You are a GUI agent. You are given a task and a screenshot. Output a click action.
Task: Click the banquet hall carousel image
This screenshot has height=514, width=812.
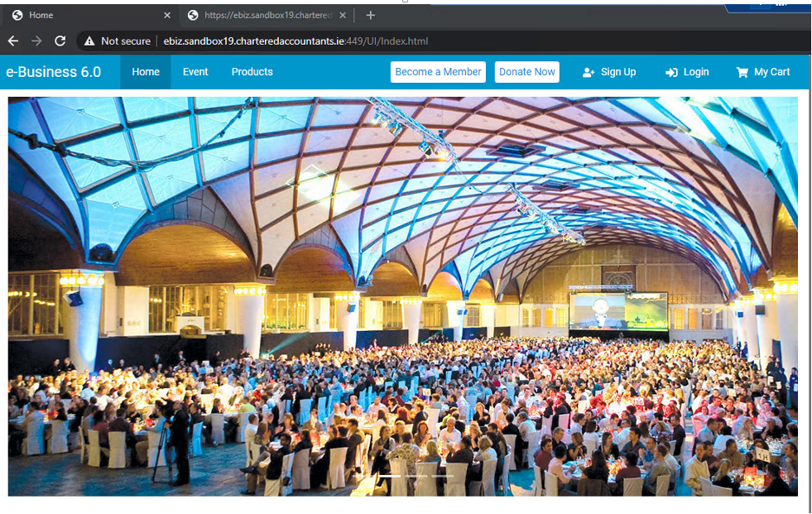pyautogui.click(x=403, y=296)
